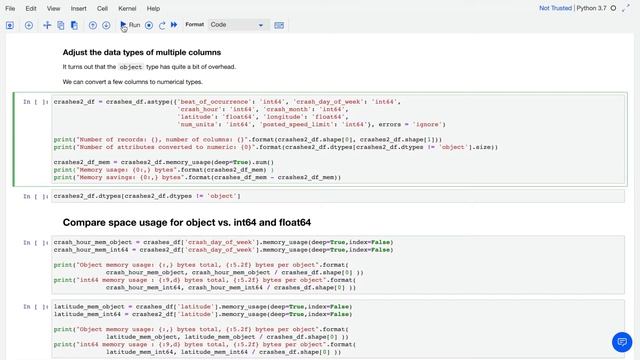Open the chat bubble button

tap(622, 342)
